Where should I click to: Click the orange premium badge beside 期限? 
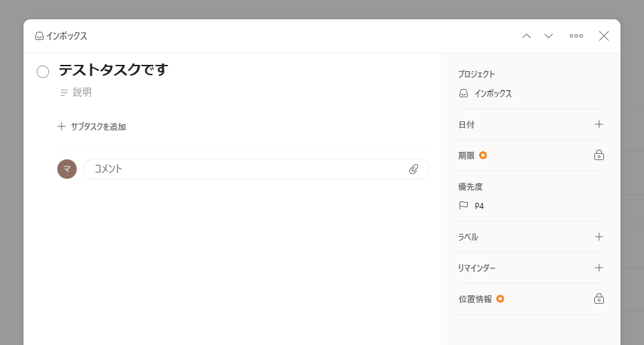(483, 155)
